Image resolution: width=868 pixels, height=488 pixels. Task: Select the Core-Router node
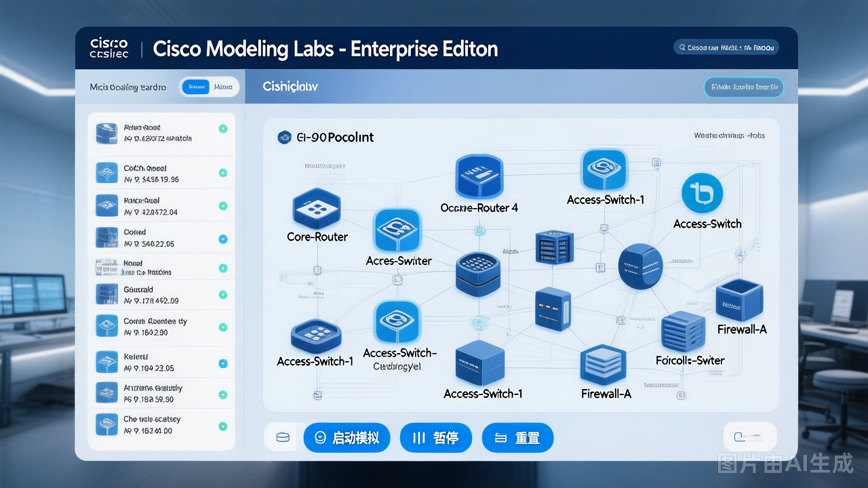click(316, 208)
